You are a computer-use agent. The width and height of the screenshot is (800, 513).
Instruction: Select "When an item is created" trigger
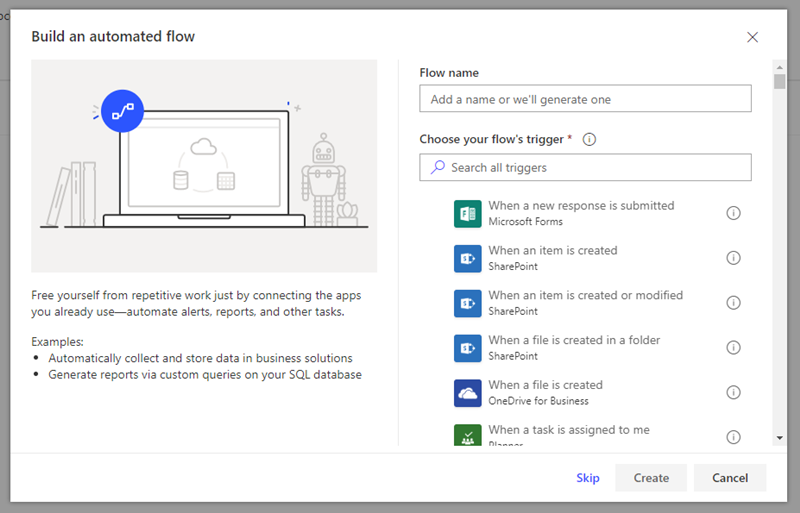point(553,251)
